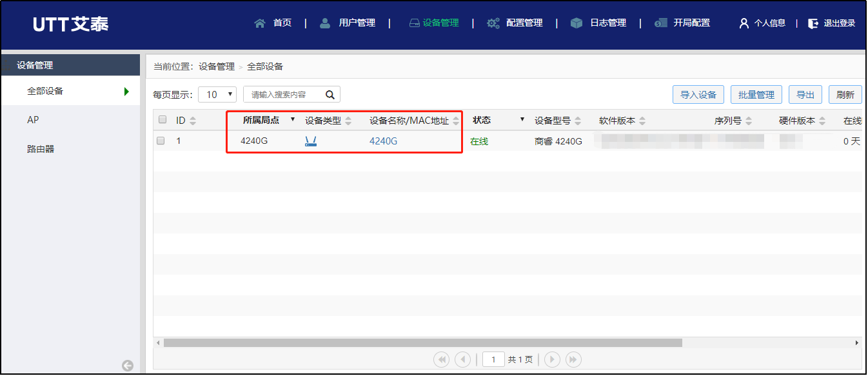Click the 导入设备 button

(x=698, y=95)
